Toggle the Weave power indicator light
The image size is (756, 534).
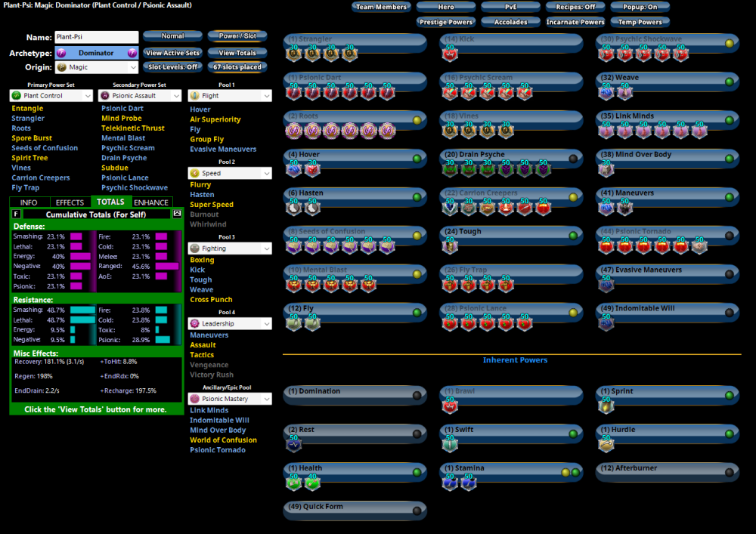tap(730, 82)
